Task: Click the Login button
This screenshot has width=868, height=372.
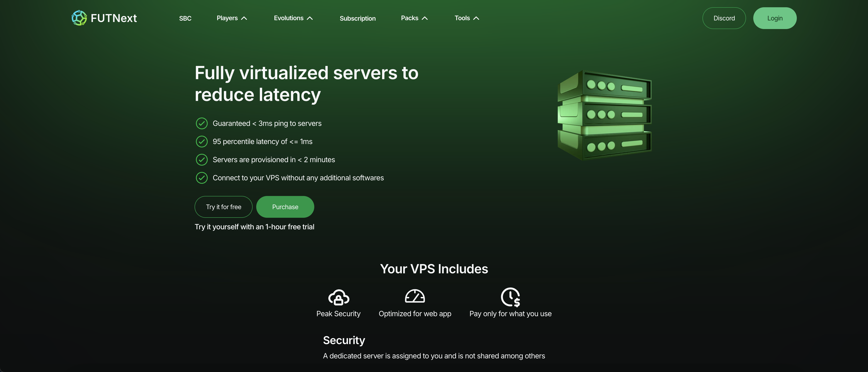Action: pos(775,18)
